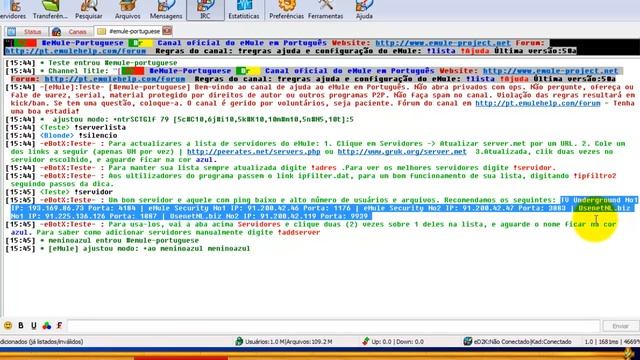The width and height of the screenshot is (640, 360).
Task: Click the '!adres' command text
Action: coord(323,168)
